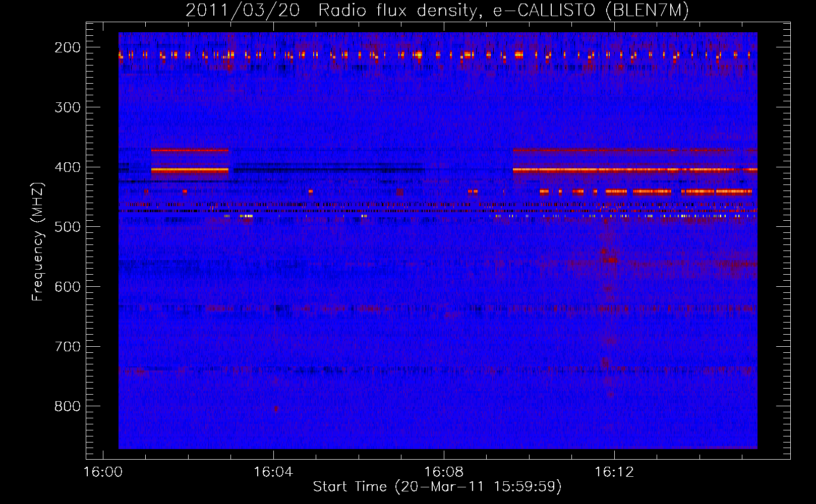Click the 700 frequency tick label
Screen dimensions: 816x504
(67, 347)
